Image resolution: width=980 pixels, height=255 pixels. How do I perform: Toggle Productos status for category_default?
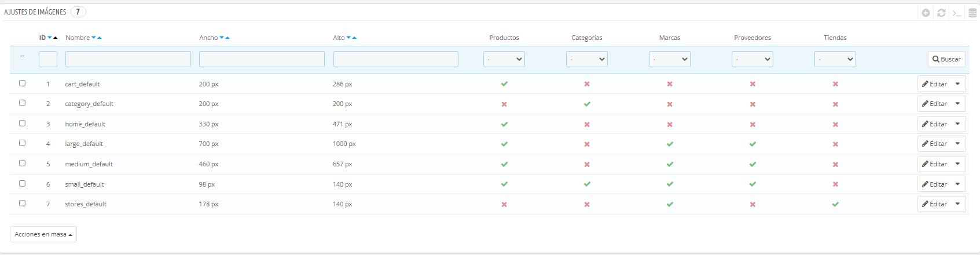pos(504,104)
